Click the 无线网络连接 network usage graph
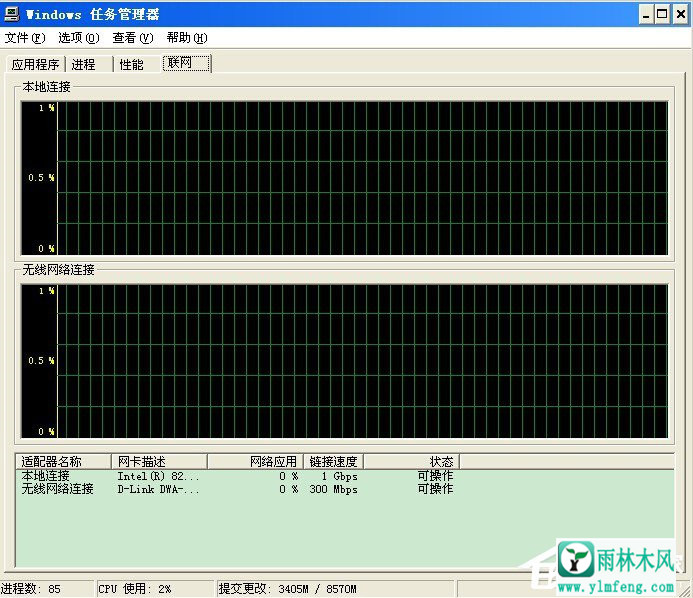693x598 pixels. point(344,361)
